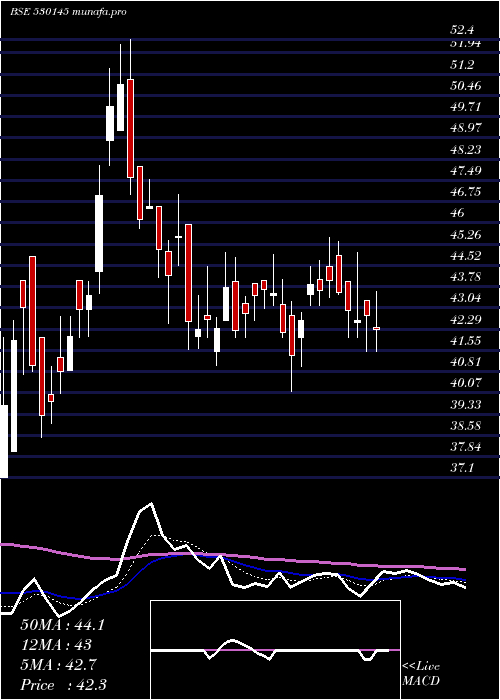Click the 46 price axis label
The height and width of the screenshot is (700, 500).
(x=458, y=213)
